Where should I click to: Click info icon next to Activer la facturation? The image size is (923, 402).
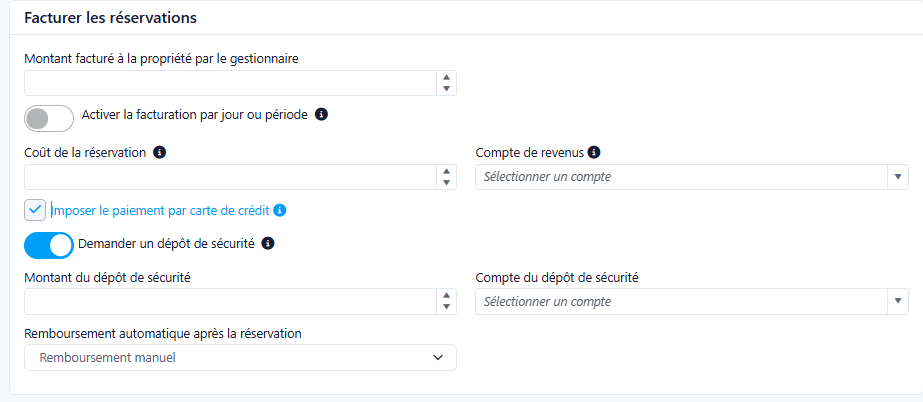[322, 115]
